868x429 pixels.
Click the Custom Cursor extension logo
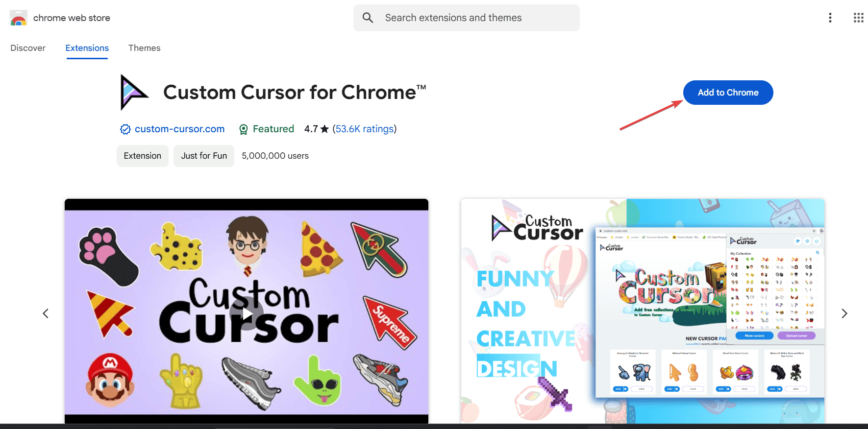pyautogui.click(x=134, y=92)
